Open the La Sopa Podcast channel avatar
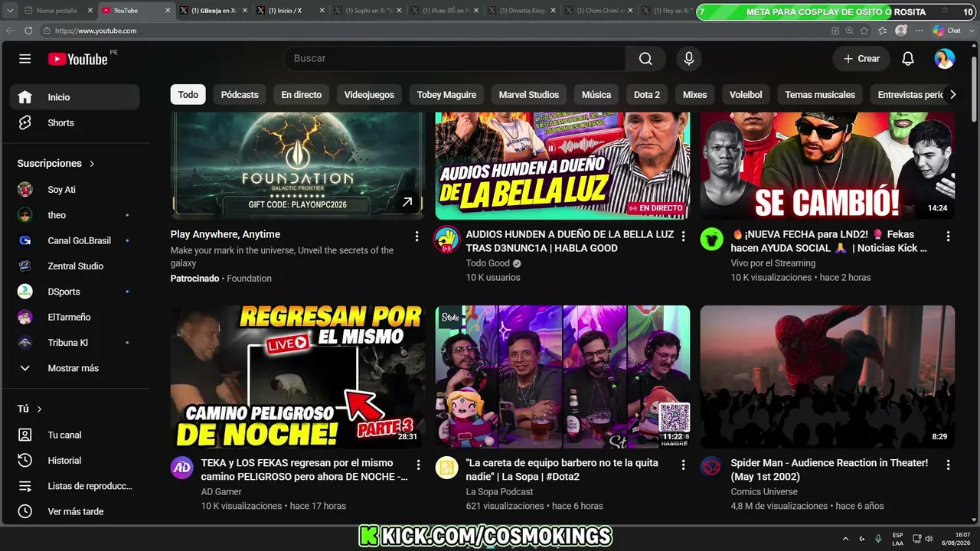 (x=447, y=468)
